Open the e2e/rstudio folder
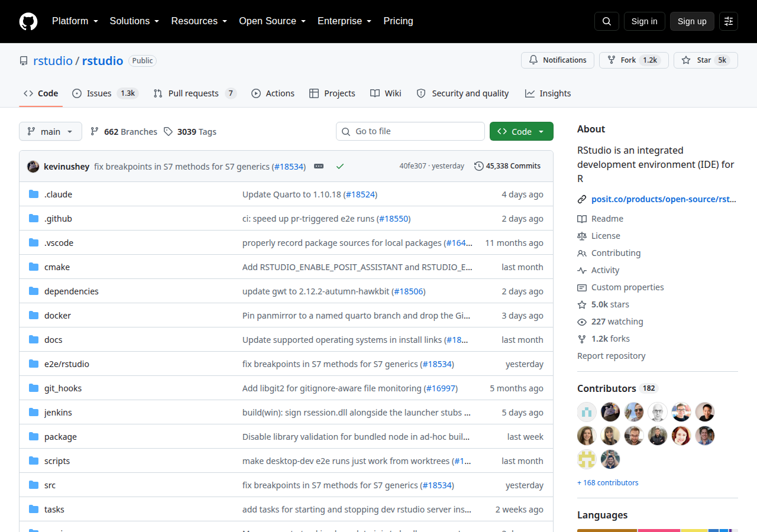 tap(67, 364)
